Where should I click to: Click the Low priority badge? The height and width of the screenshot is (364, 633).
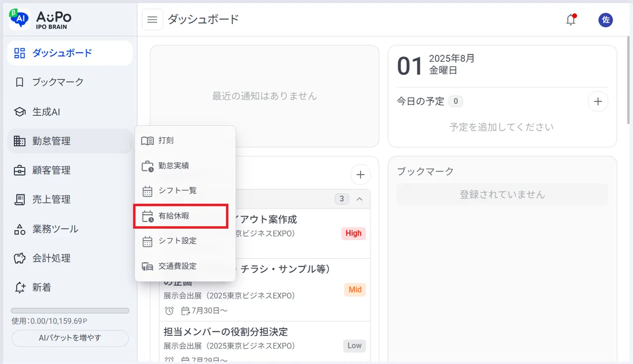coord(355,346)
